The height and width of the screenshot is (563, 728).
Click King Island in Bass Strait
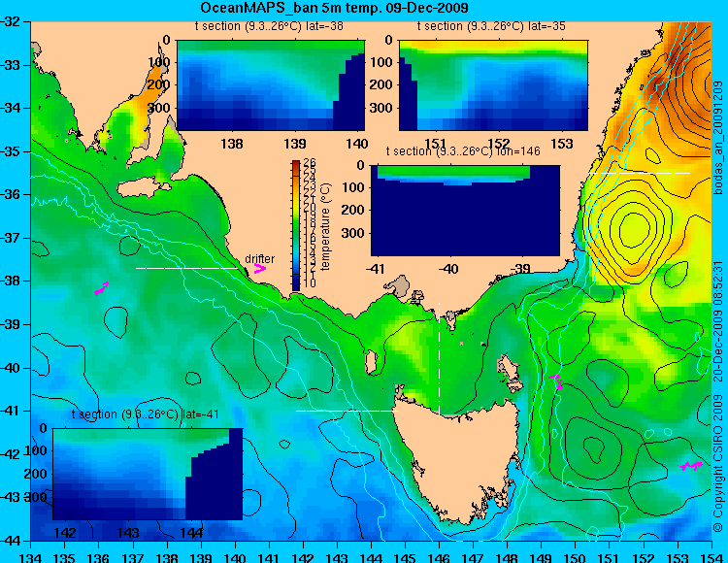click(x=371, y=362)
